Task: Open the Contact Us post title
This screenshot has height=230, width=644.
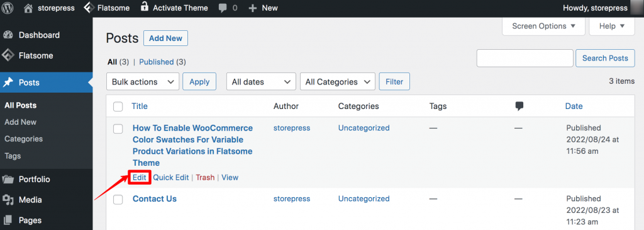Action: [x=155, y=198]
